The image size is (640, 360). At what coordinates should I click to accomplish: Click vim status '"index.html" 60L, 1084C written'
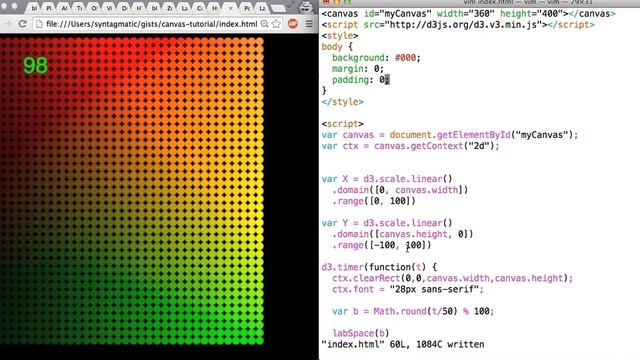click(403, 344)
